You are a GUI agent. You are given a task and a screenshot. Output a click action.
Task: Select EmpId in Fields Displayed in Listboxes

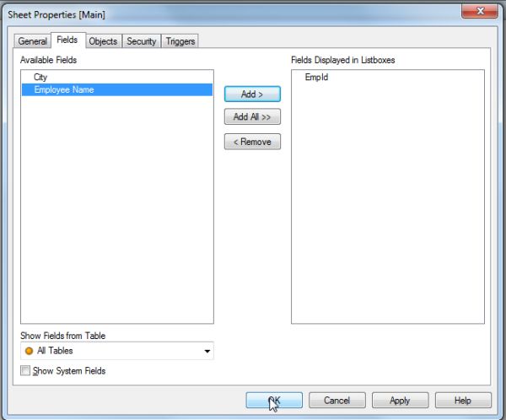[x=387, y=77]
